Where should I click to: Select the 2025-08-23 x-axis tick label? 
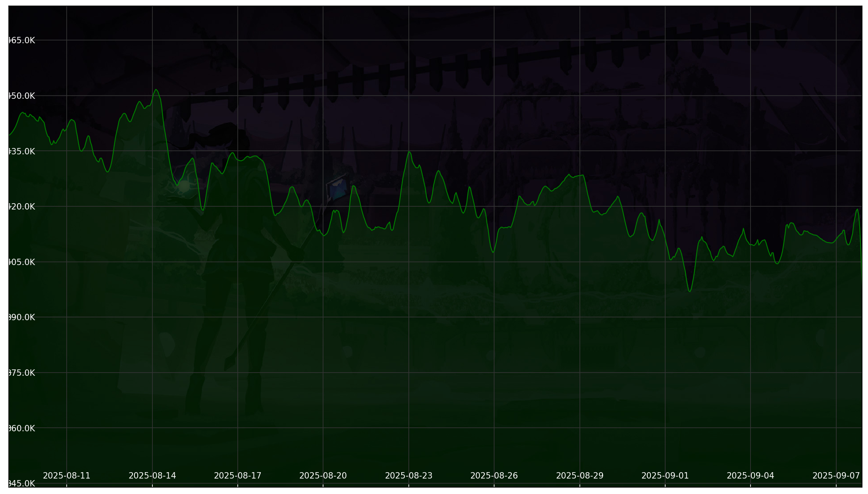[408, 475]
